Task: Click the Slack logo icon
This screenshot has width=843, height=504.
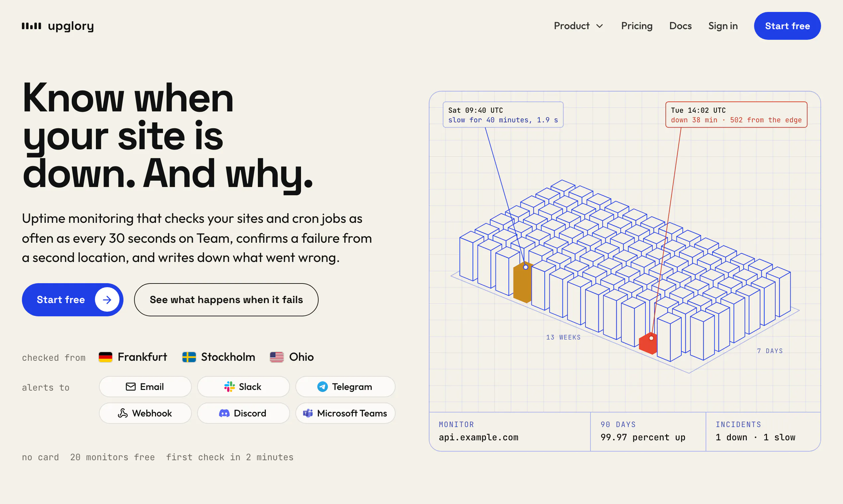Action: click(229, 387)
